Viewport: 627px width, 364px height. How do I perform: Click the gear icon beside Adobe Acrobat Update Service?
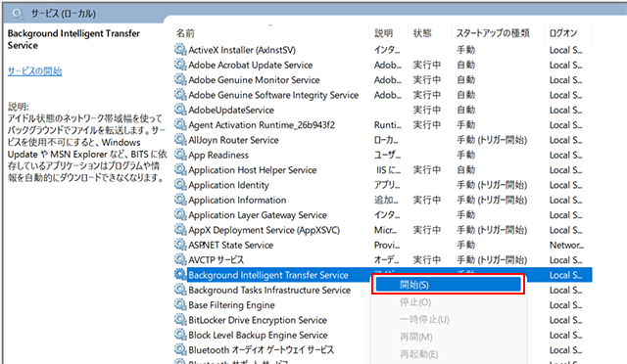(180, 65)
